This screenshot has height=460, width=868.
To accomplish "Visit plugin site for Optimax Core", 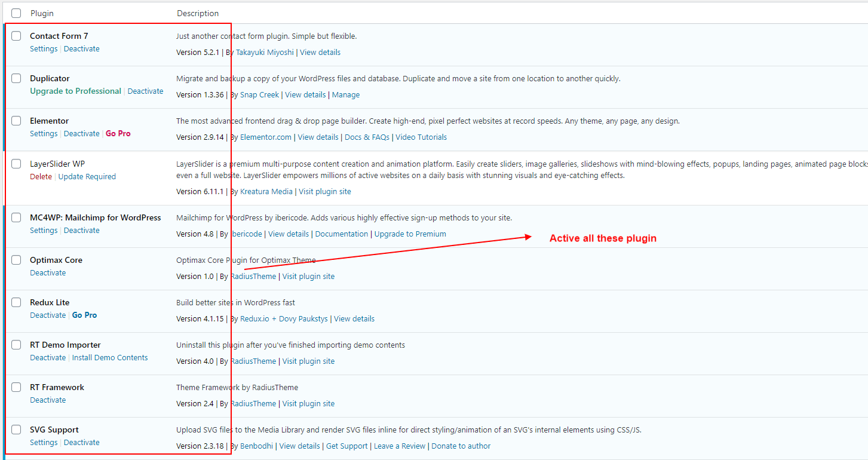I will 308,277.
